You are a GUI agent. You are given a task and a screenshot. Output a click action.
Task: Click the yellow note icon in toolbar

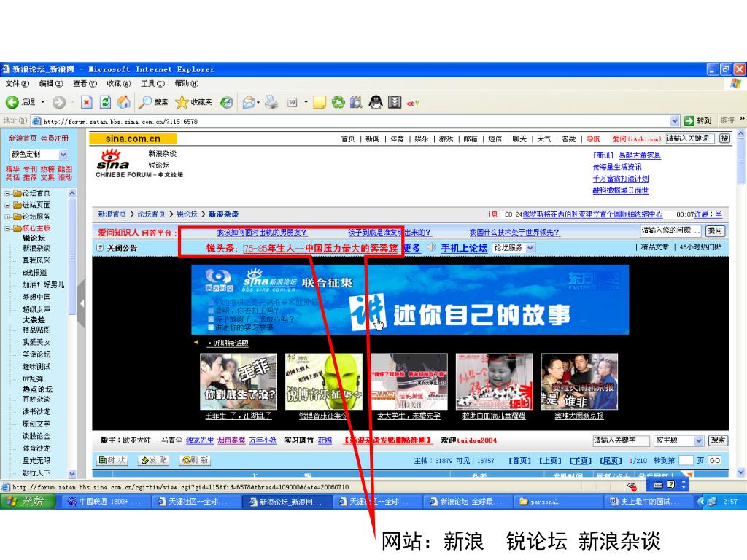pyautogui.click(x=320, y=102)
